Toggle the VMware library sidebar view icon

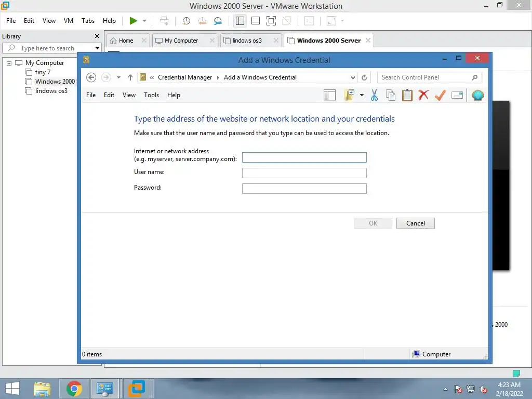point(240,21)
